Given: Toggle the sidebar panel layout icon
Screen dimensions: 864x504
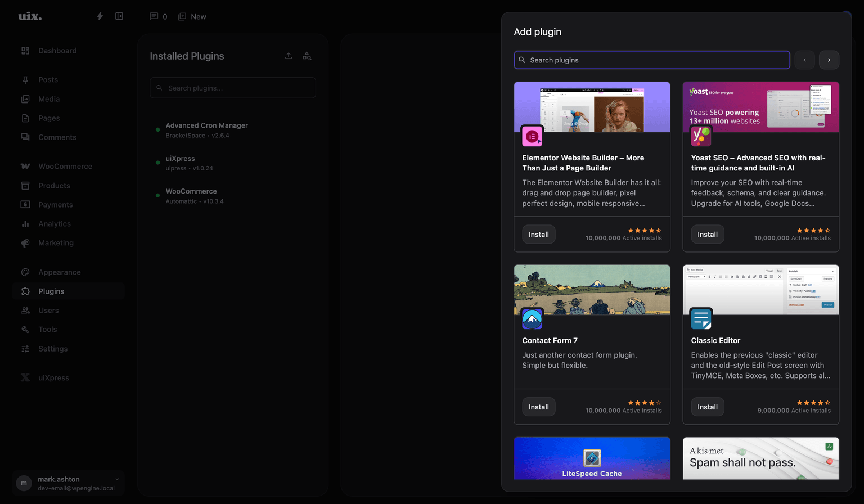Looking at the screenshot, I should [119, 16].
